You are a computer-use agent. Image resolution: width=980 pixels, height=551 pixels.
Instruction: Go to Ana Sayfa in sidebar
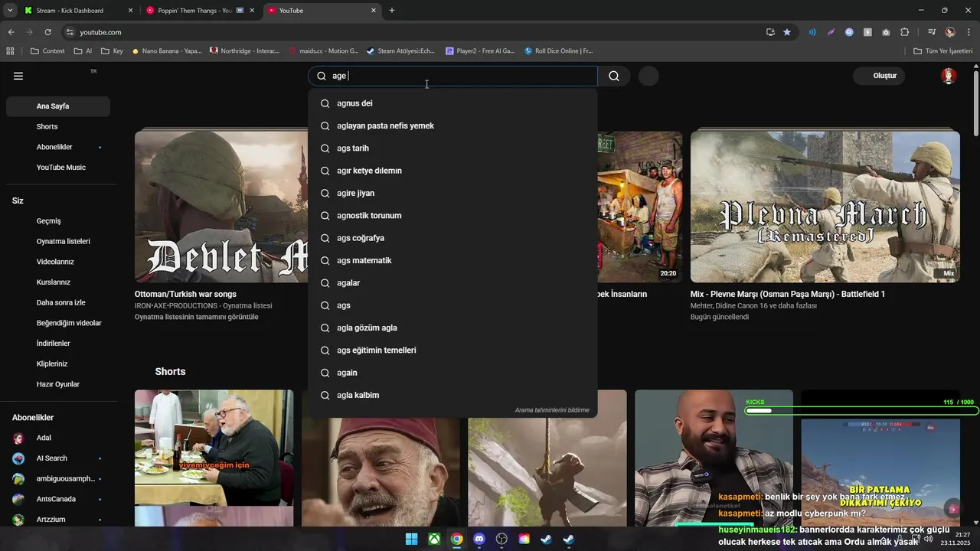[58, 106]
